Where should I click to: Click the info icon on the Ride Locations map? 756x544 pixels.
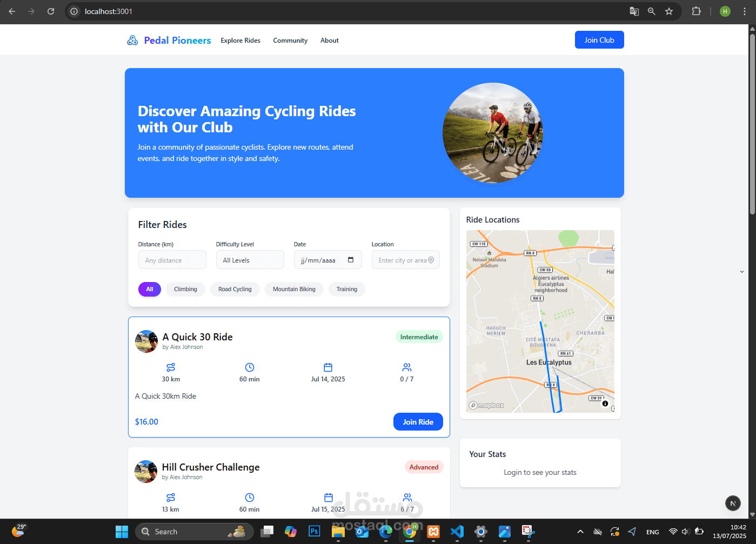point(605,404)
